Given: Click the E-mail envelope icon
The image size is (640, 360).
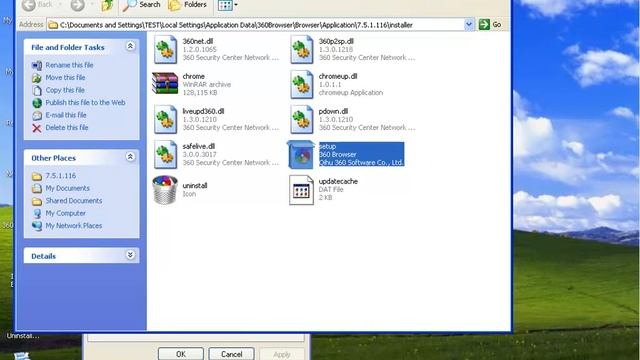Looking at the screenshot, I should [37, 116].
